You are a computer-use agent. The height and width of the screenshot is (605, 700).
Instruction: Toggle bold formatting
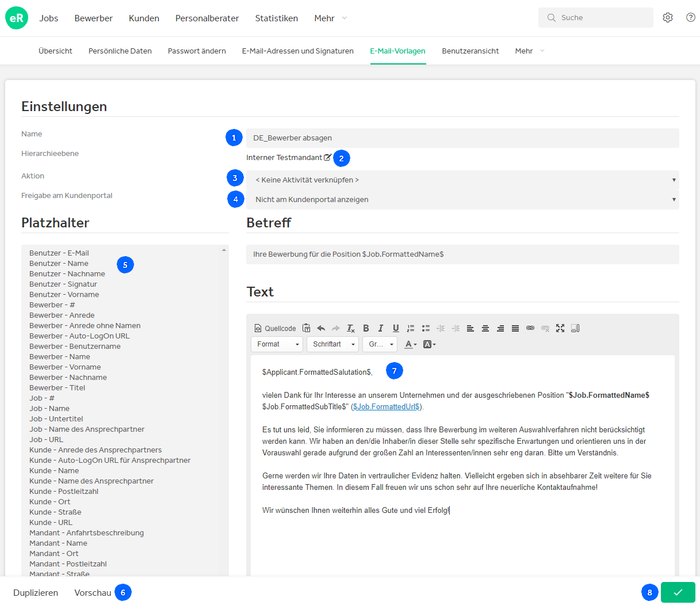[x=366, y=328]
